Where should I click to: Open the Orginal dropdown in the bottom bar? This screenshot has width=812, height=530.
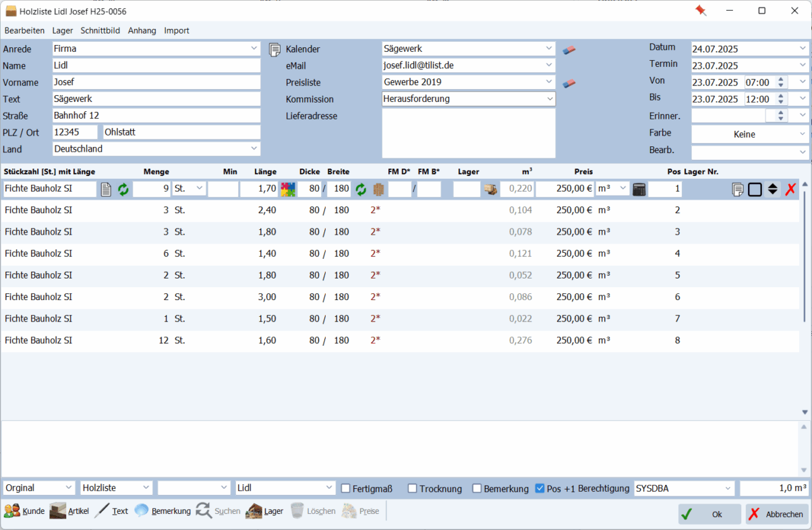click(69, 488)
